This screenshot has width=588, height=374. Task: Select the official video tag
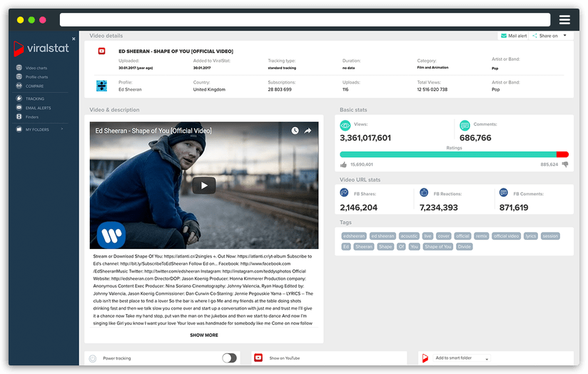coord(506,236)
